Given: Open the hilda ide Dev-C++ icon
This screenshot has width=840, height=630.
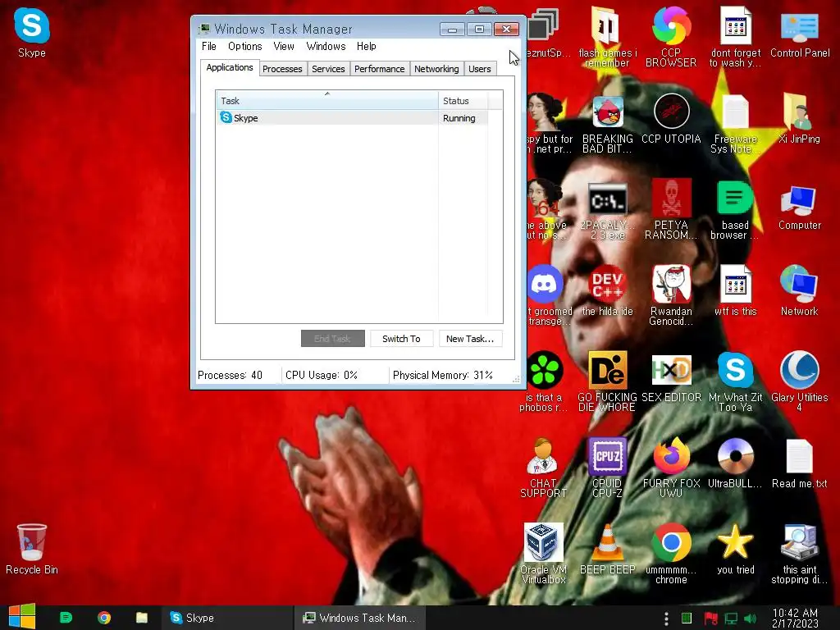Looking at the screenshot, I should coord(607,291).
